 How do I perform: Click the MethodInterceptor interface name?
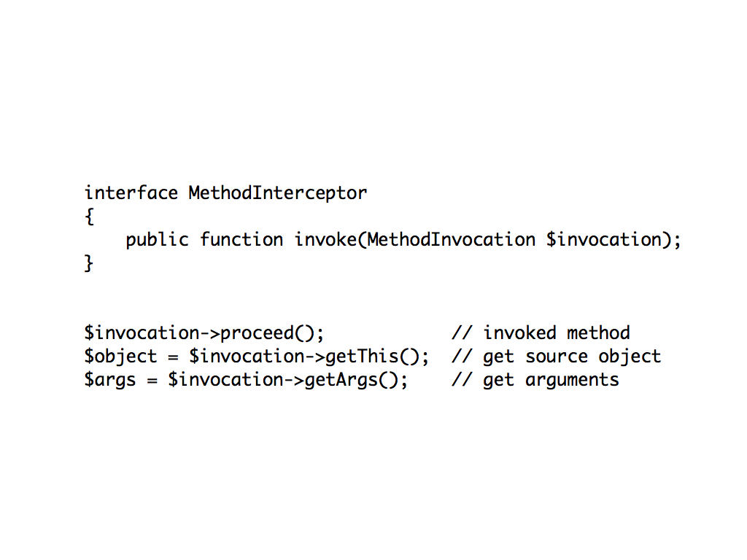point(278,194)
